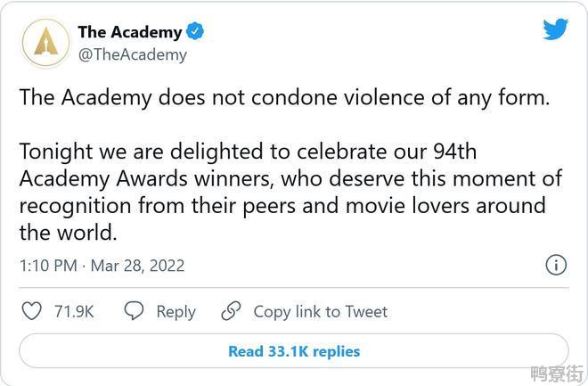
Task: Open the tweet info circle icon
Action: (x=556, y=266)
